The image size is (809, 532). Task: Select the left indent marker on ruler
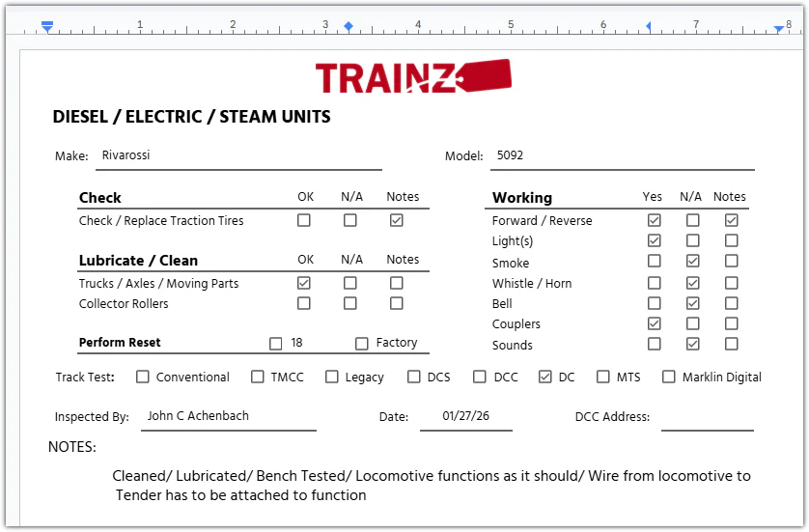coord(47,27)
